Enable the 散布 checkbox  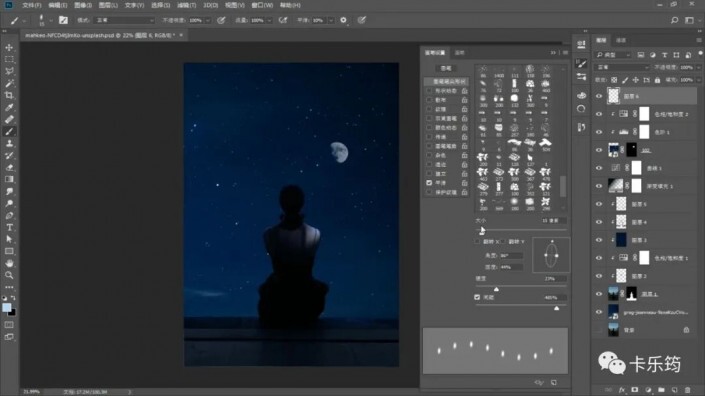click(x=429, y=100)
